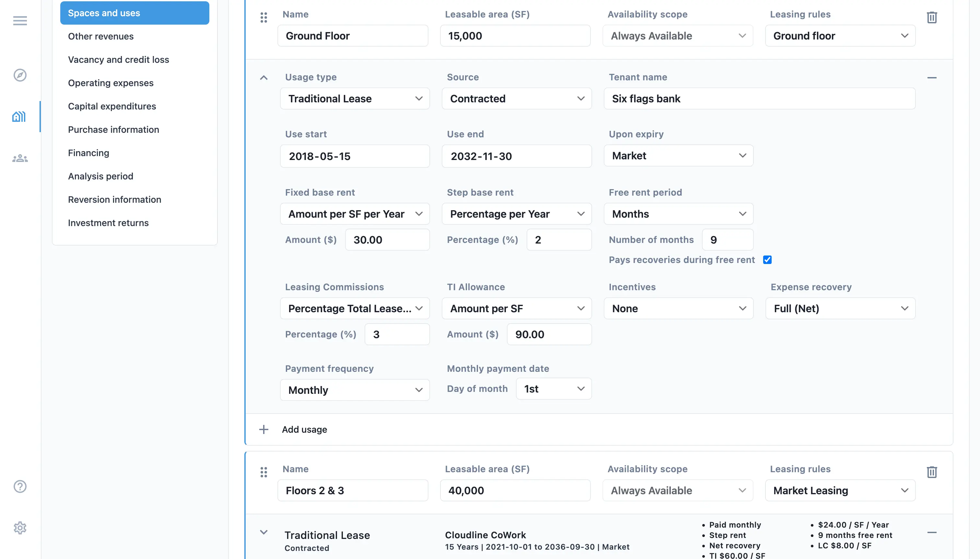Click the Ground Floor drag handle

pos(263,18)
